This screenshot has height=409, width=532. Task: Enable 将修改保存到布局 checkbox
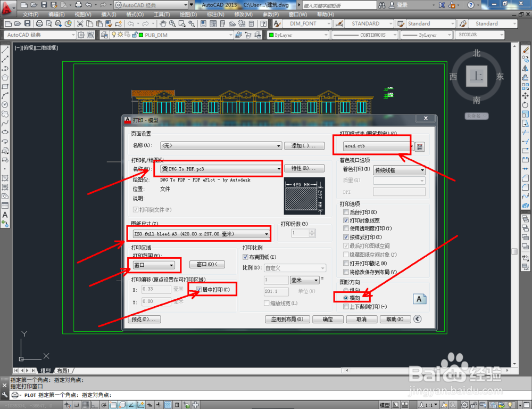[x=346, y=272]
